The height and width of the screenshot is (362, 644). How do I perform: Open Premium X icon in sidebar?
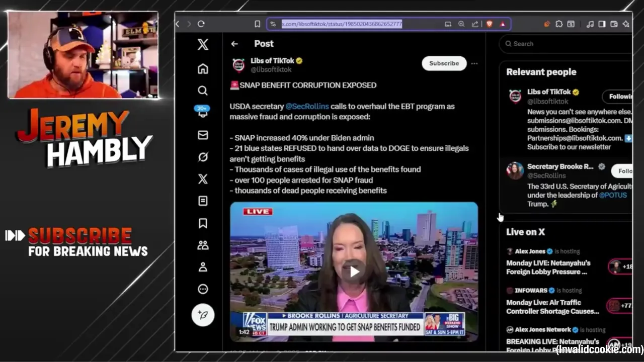[203, 179]
